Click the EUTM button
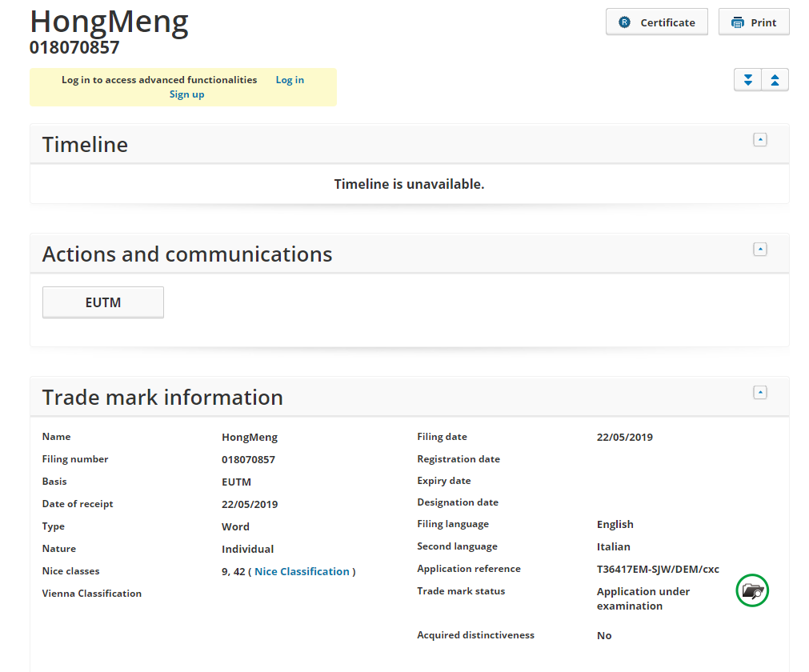Screen dimensions: 809x672 [x=103, y=302]
